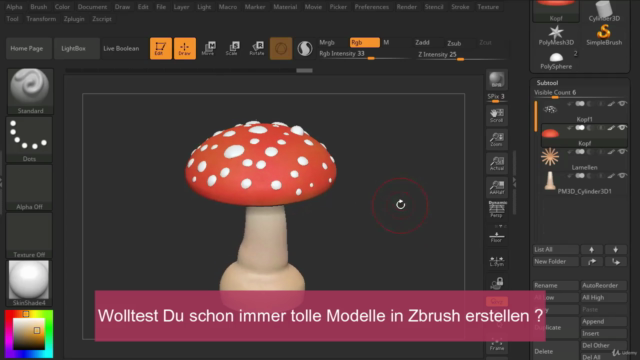Screen dimensions: 640x360
Task: Adjust the Rgb Intensity slider
Action: coord(364,54)
